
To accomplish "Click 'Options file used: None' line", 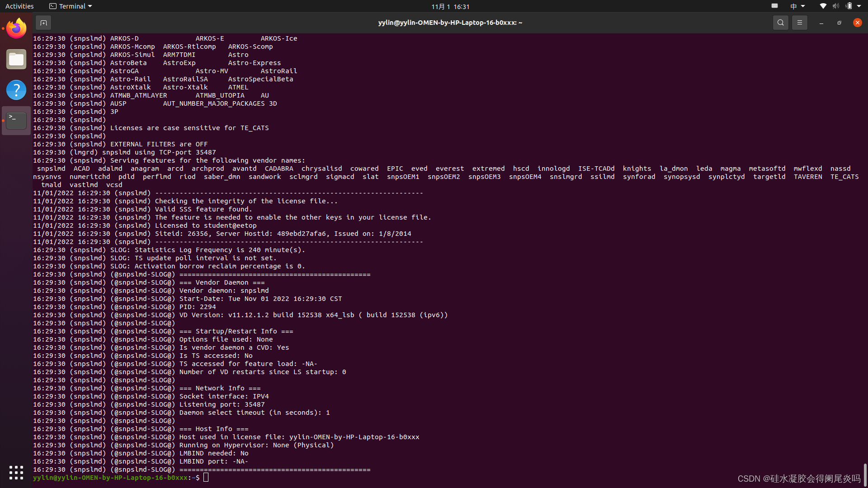I will point(153,339).
